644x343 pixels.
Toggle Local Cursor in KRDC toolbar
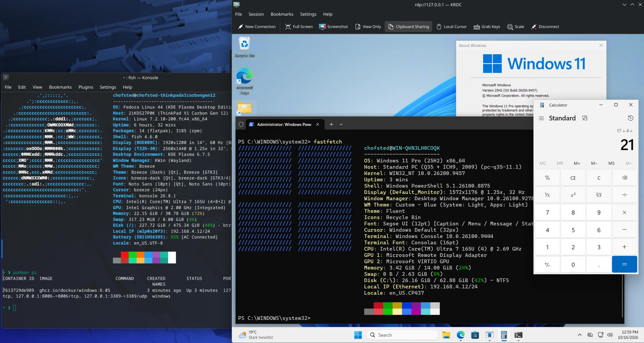click(452, 27)
